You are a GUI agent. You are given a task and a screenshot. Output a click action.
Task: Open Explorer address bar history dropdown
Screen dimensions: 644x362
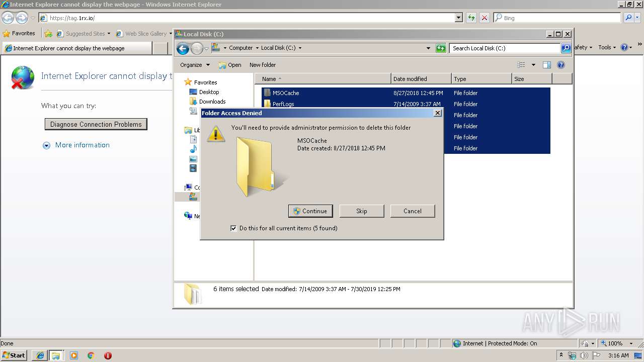[428, 48]
